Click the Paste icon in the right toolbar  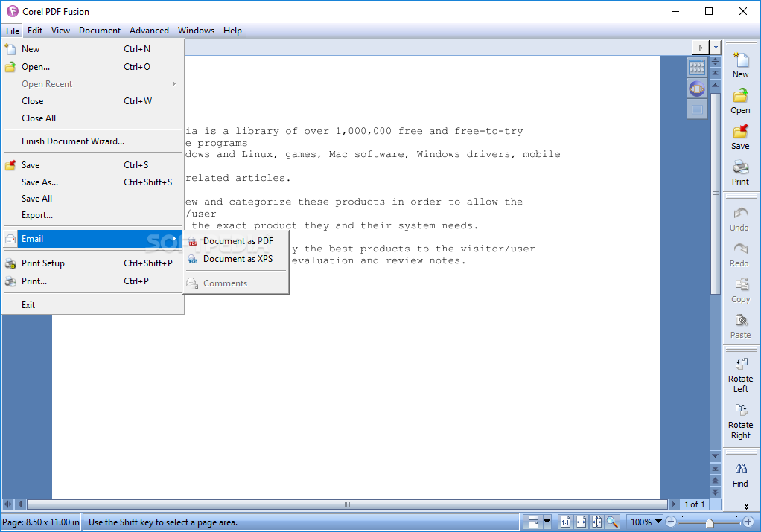coord(741,320)
